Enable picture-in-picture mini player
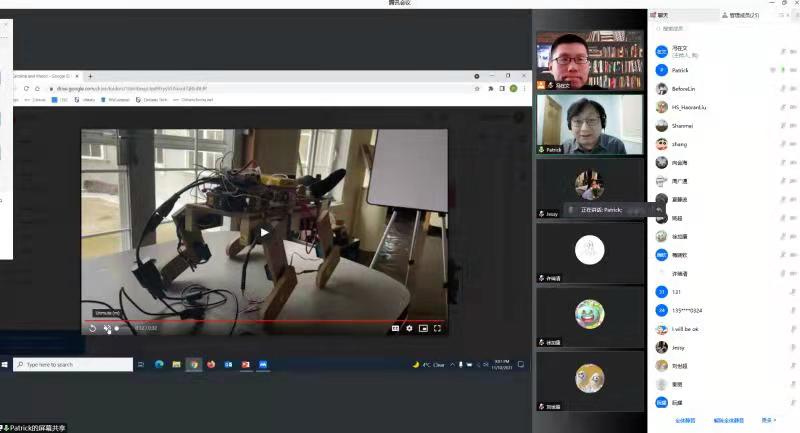 click(x=423, y=328)
